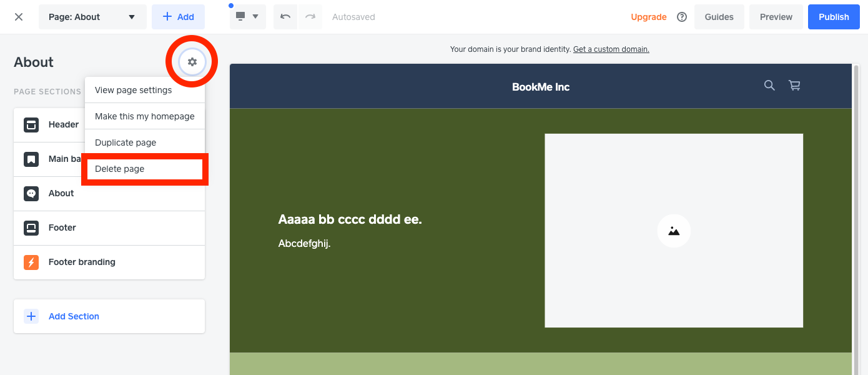Open the Get a custom domain link
Screen dimensions: 868x375
pos(611,49)
